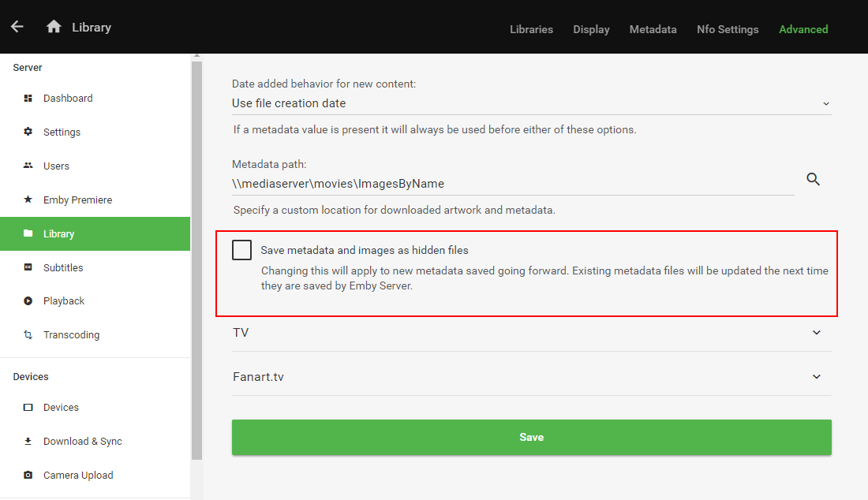Go to home via house icon
The width and height of the screenshot is (868, 500).
click(x=54, y=27)
